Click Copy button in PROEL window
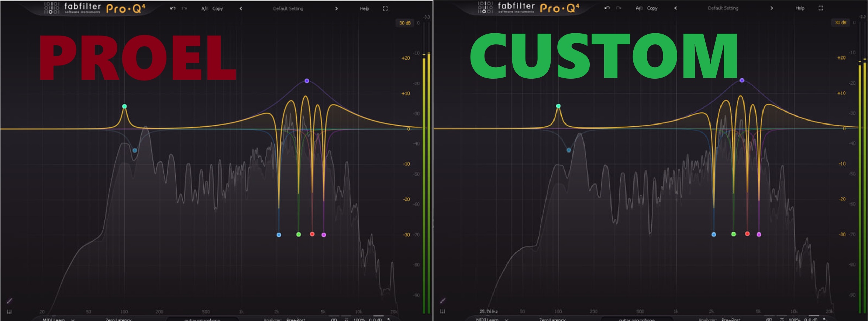The image size is (868, 321). click(217, 8)
